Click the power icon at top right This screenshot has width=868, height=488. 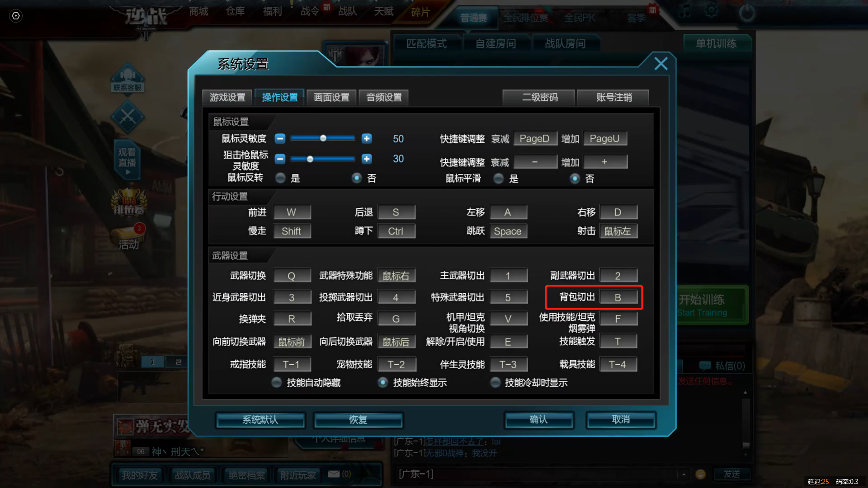tap(746, 12)
